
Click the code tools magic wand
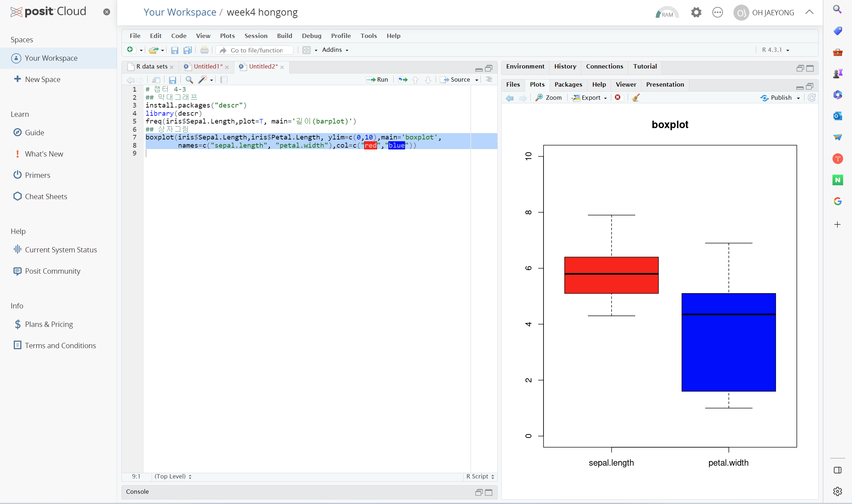pos(203,80)
